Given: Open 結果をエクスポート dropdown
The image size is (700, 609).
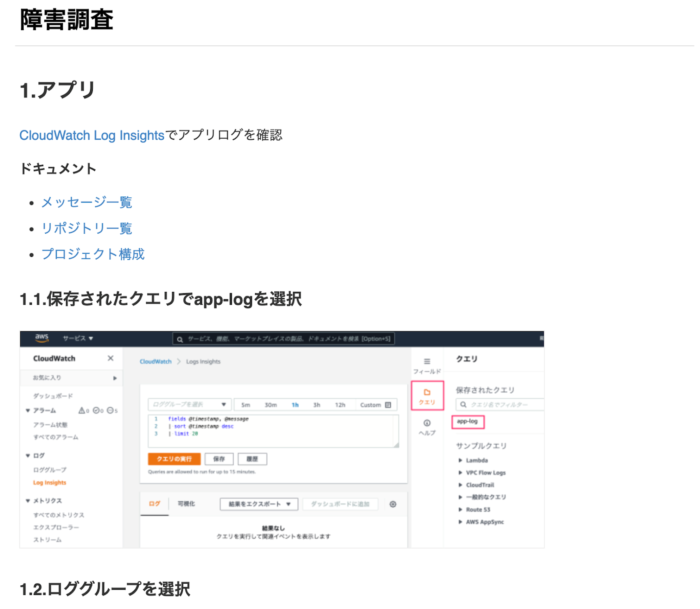Looking at the screenshot, I should pyautogui.click(x=259, y=504).
